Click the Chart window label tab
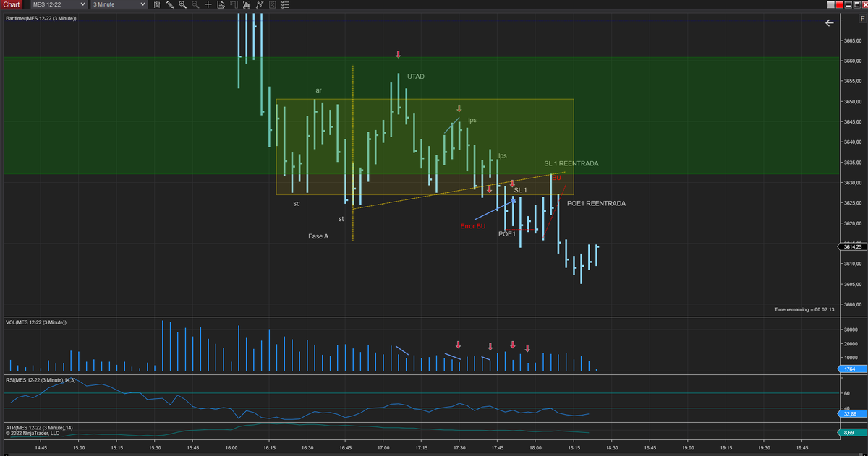 tap(13, 4)
